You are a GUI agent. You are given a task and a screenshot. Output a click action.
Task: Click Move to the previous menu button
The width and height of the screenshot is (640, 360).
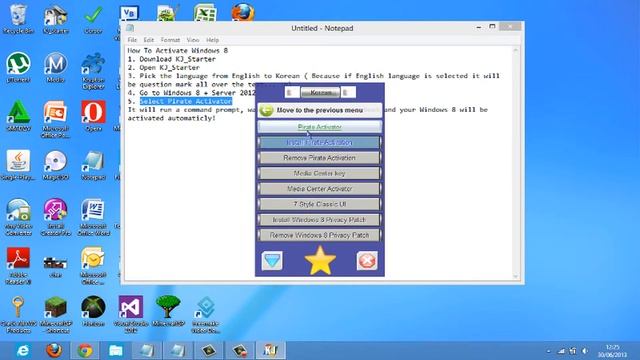point(320,110)
